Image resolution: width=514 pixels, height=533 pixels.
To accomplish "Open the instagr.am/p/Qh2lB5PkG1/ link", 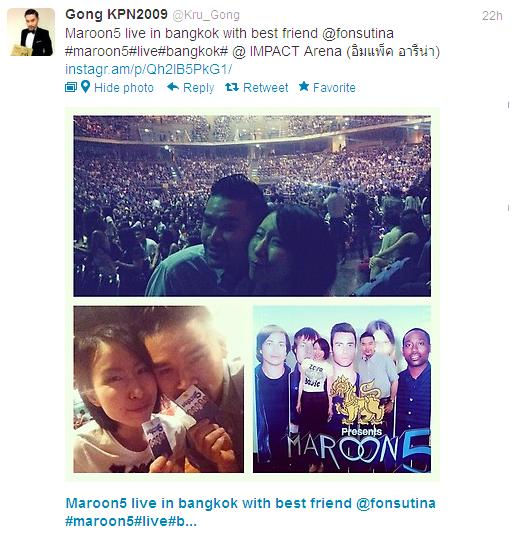I will pyautogui.click(x=148, y=69).
